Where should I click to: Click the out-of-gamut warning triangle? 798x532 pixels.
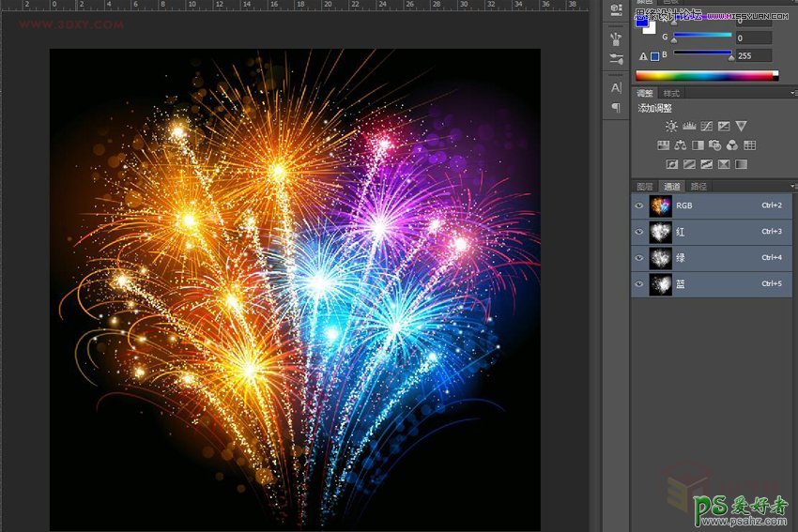[x=643, y=56]
